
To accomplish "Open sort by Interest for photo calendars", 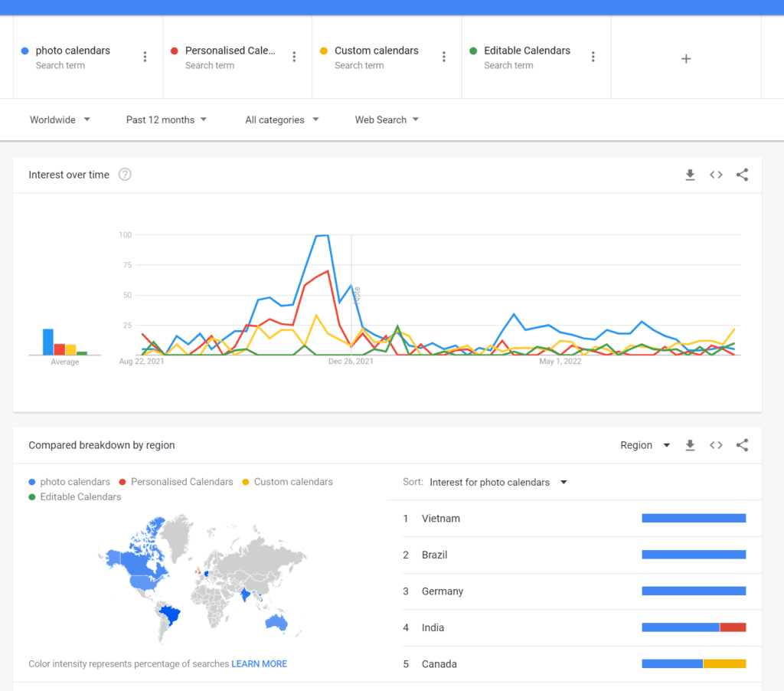I will (498, 482).
